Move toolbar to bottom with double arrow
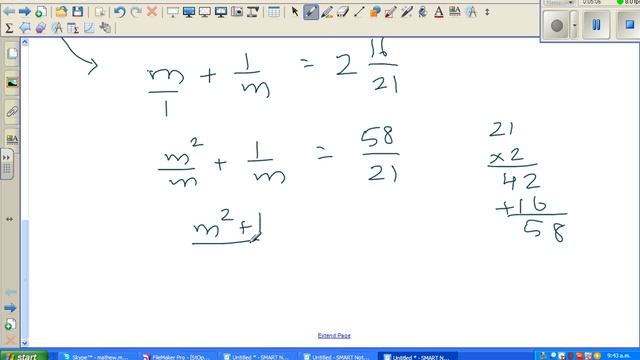This screenshot has height=360, width=640. (x=487, y=12)
